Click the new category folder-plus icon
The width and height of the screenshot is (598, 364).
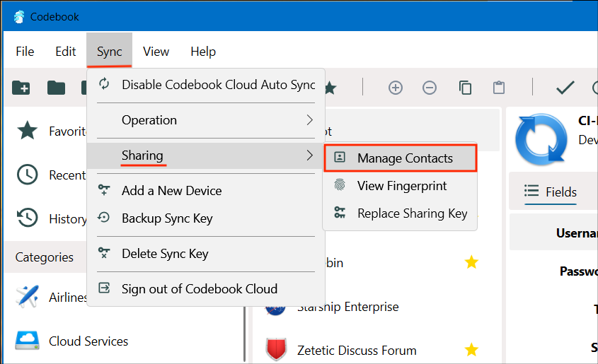(21, 88)
